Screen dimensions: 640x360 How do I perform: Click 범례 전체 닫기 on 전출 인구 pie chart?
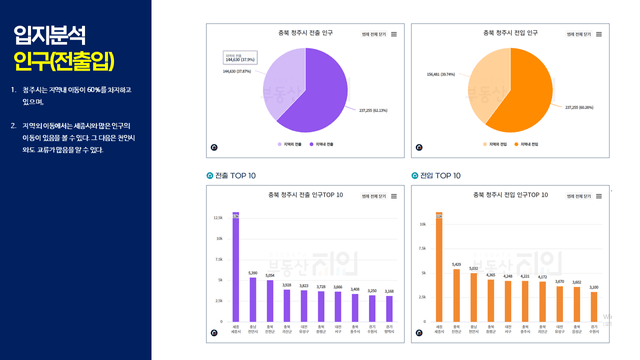[373, 34]
